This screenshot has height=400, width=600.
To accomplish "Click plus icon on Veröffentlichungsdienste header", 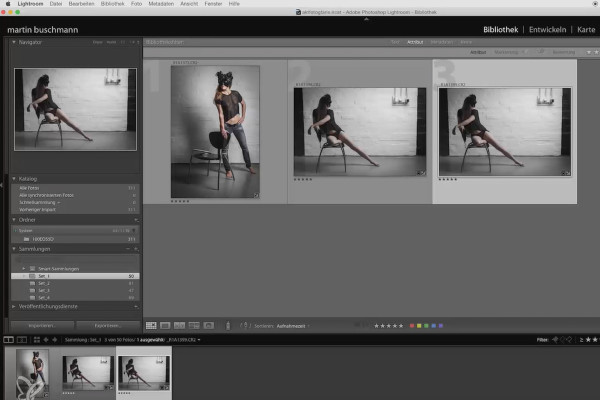I will coord(136,307).
